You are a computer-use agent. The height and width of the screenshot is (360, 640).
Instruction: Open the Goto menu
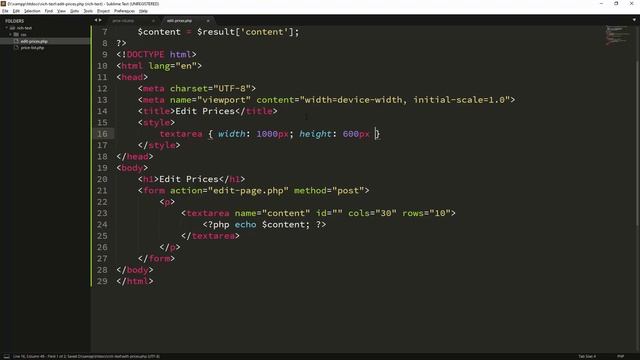coord(74,11)
